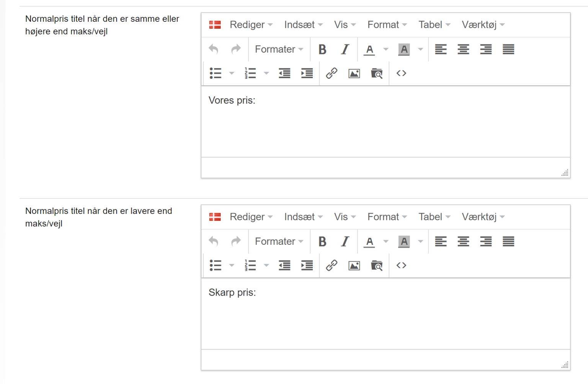Center align text in the 'Skarp pris' editor

click(463, 241)
